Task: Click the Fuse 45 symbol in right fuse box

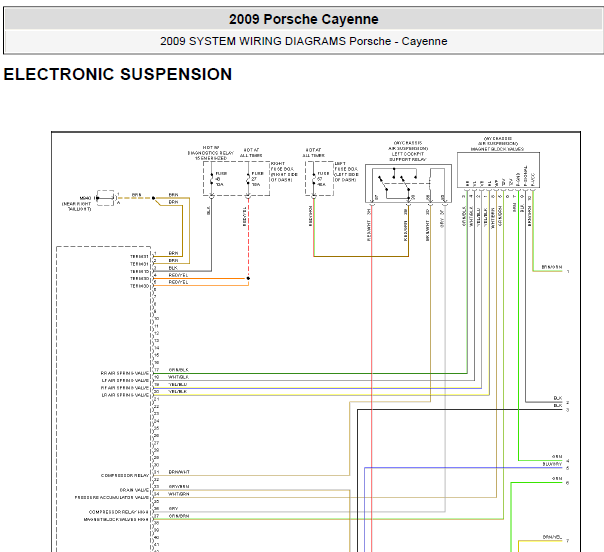Action: 211,179
